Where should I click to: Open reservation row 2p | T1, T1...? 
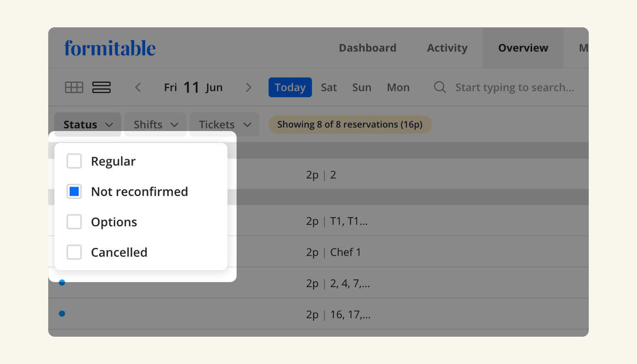[x=318, y=222]
